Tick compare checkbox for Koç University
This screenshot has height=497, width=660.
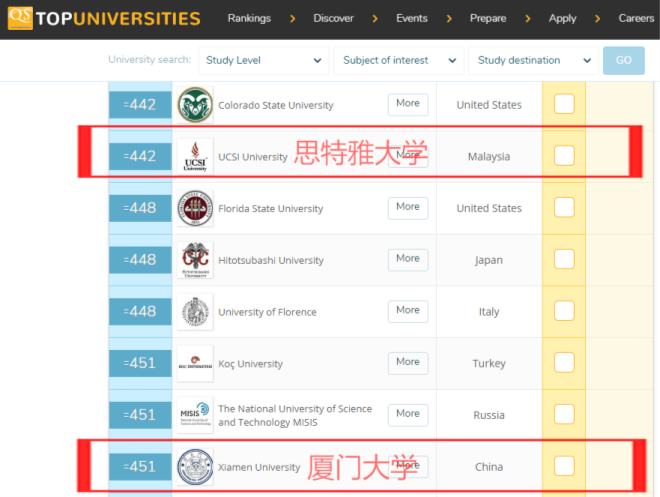point(564,363)
